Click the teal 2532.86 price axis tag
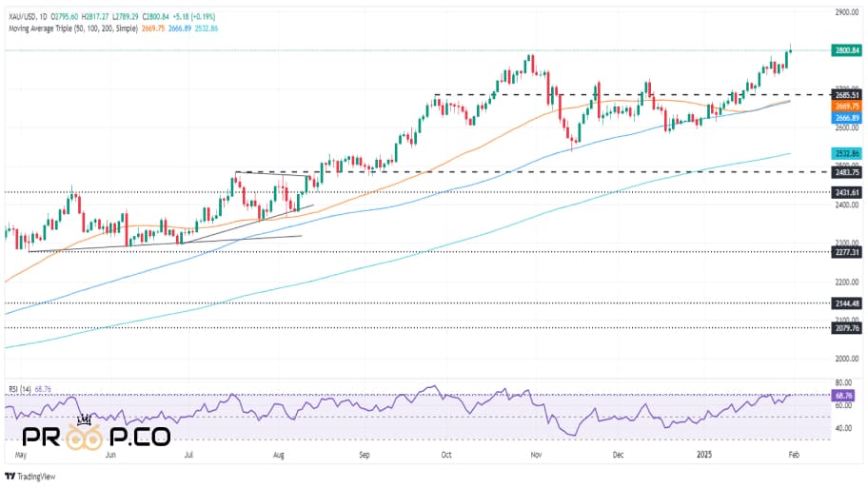 (x=847, y=153)
